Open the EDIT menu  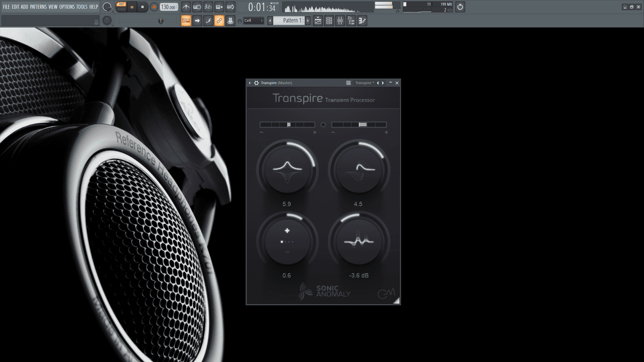click(x=15, y=7)
